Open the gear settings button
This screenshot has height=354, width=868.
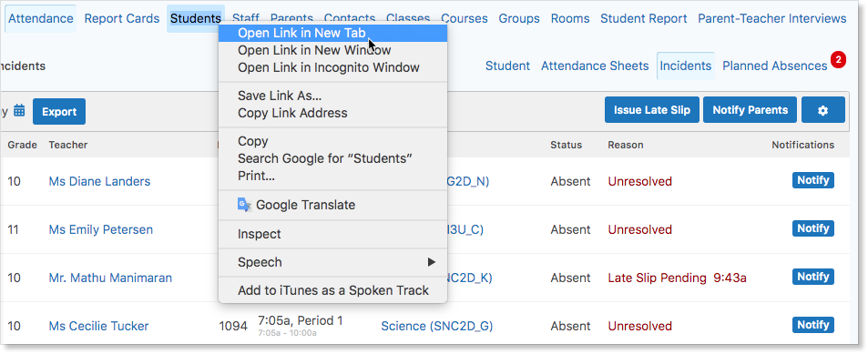point(823,110)
